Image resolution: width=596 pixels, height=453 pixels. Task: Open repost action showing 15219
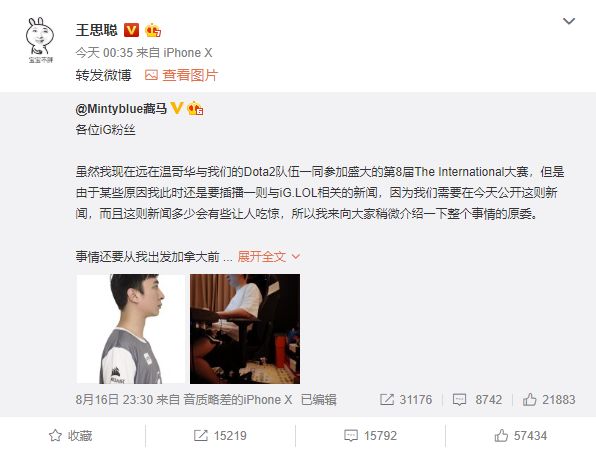220,436
